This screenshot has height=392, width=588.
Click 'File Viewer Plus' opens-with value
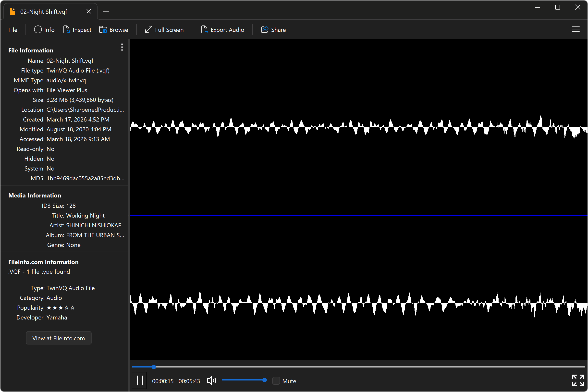pos(67,90)
